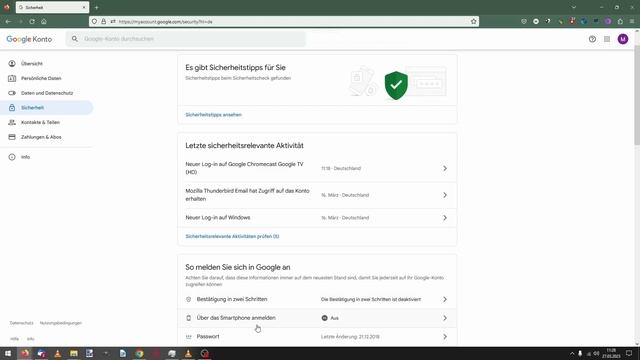This screenshot has width=640, height=360.
Task: Open the Hilfe footer link
Action: (x=14, y=339)
